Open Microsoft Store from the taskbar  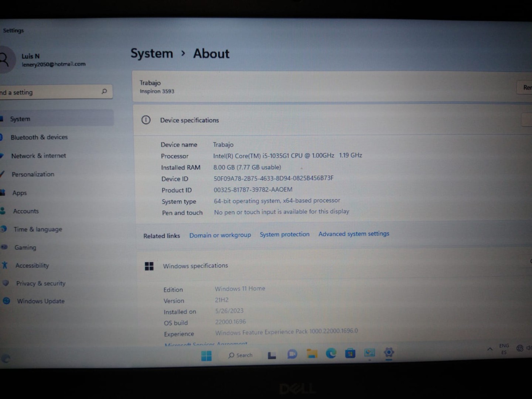tap(350, 353)
